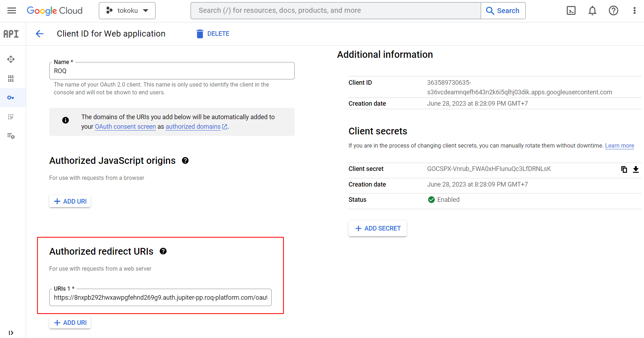Viewport: 644px width, 338px height.
Task: Open the Enabled APIs dashboard icon
Action: [11, 59]
